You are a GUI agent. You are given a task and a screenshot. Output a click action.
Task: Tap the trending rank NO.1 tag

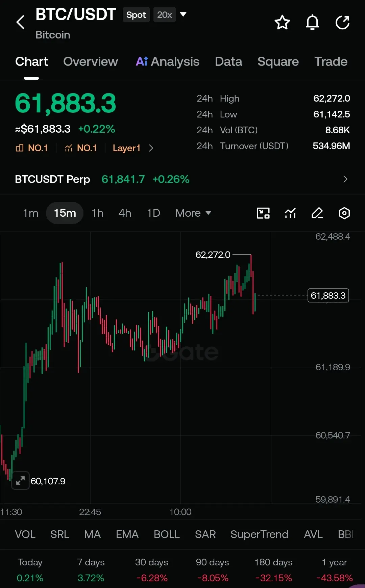[x=81, y=148]
